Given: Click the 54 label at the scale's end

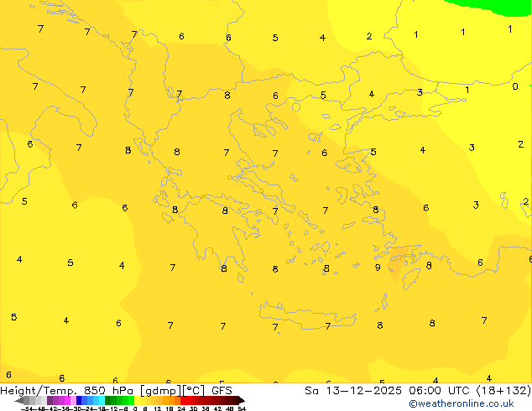Looking at the screenshot, I should click(x=242, y=408).
